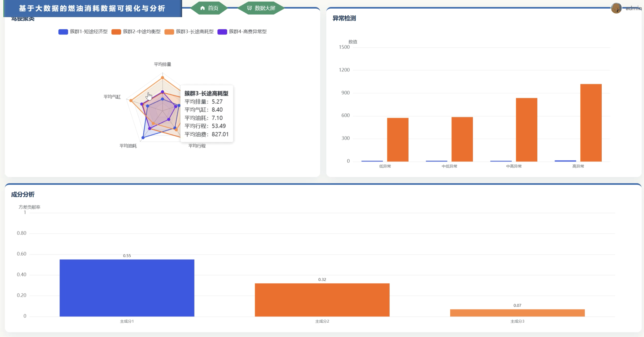The image size is (644, 337).
Task: Click the 0.32 value label
Action: (322, 279)
